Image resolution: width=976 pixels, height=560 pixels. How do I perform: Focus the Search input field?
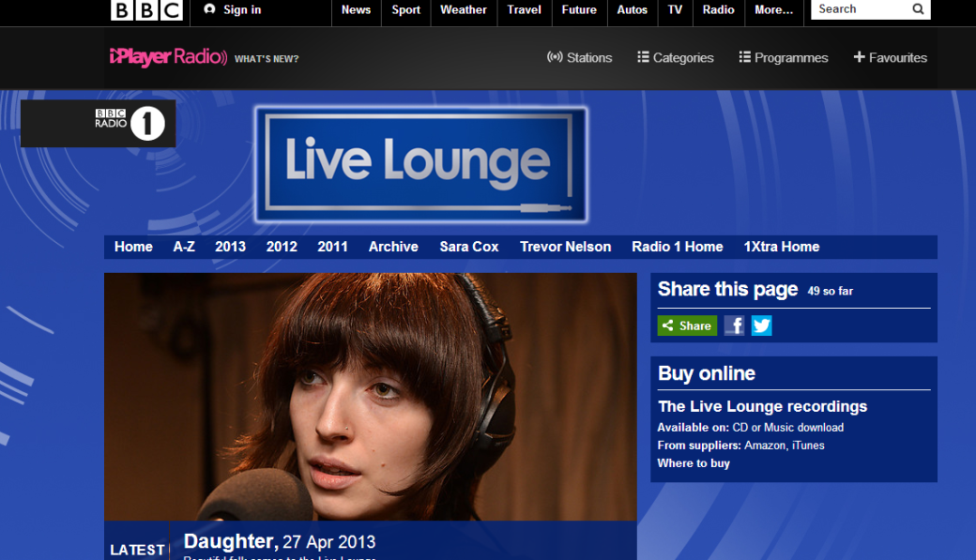861,9
